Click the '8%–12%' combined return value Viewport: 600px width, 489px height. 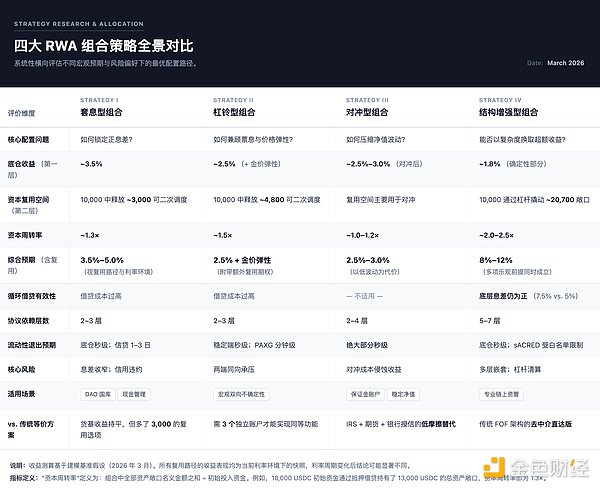(x=496, y=260)
